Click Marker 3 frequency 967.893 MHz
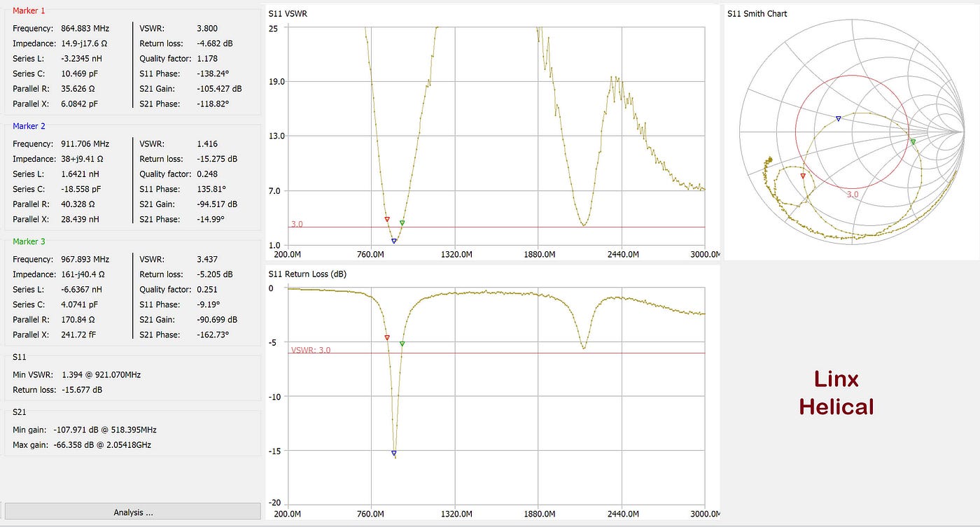Viewport: 980px width, 527px height. coord(85,260)
